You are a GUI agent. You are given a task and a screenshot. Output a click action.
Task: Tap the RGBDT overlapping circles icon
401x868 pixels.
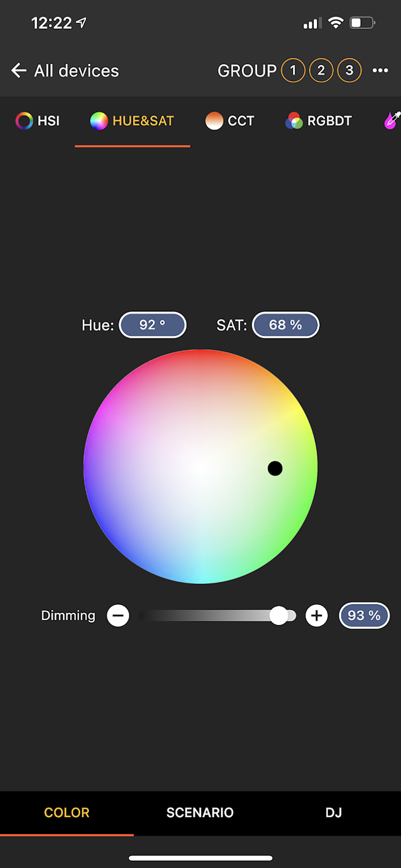(x=294, y=121)
